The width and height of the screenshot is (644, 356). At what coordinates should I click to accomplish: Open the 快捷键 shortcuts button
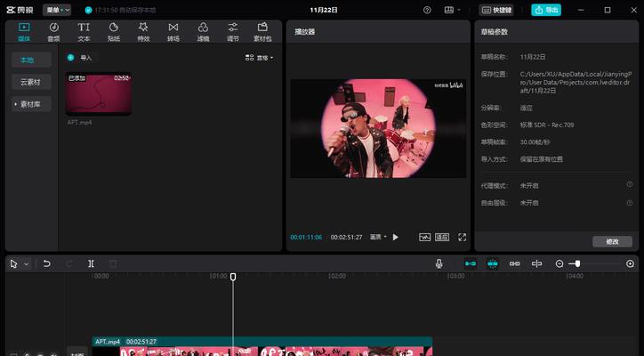click(496, 10)
